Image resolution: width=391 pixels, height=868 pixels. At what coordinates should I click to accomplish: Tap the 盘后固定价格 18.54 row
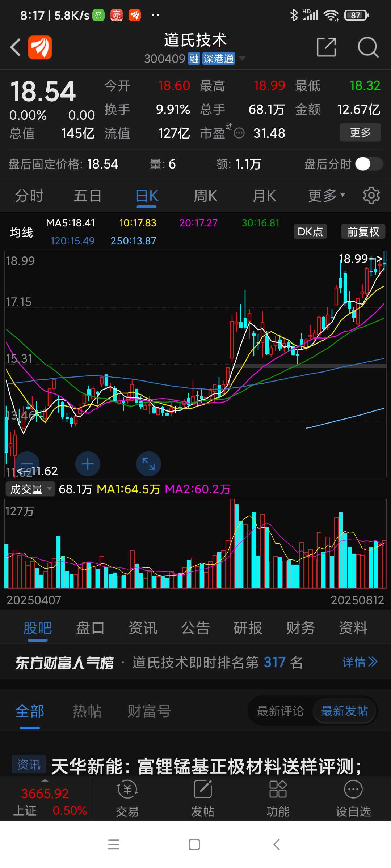[x=63, y=164]
